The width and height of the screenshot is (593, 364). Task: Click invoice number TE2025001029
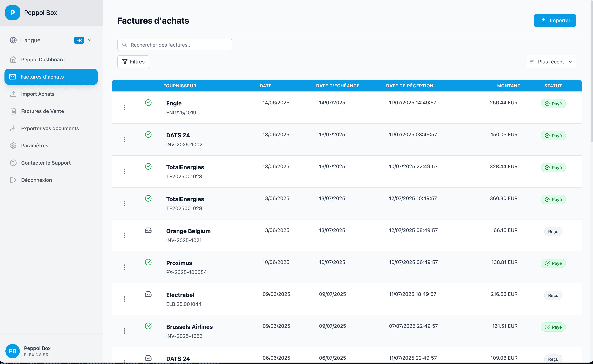coord(184,208)
